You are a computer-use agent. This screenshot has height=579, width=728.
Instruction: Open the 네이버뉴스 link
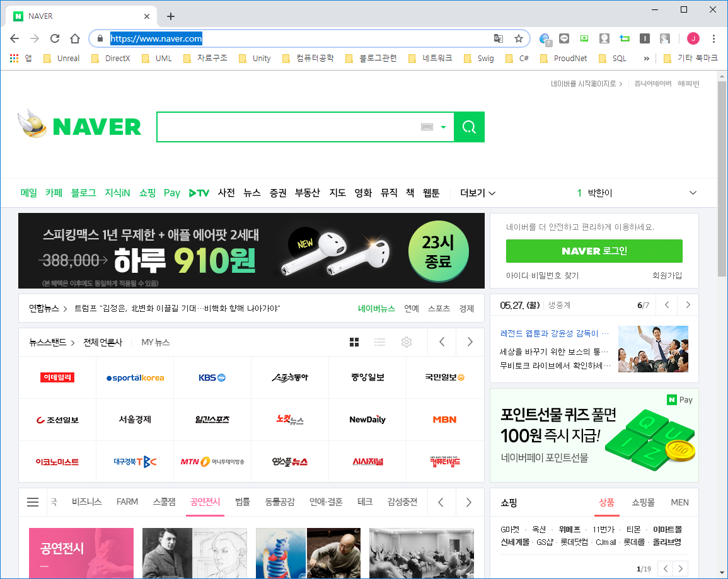[x=376, y=309]
